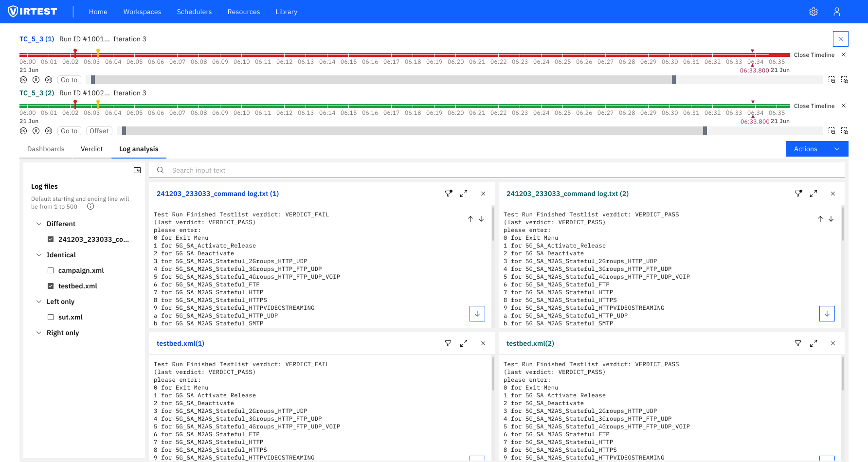Uncheck the testbed.xml log file

tap(51, 285)
